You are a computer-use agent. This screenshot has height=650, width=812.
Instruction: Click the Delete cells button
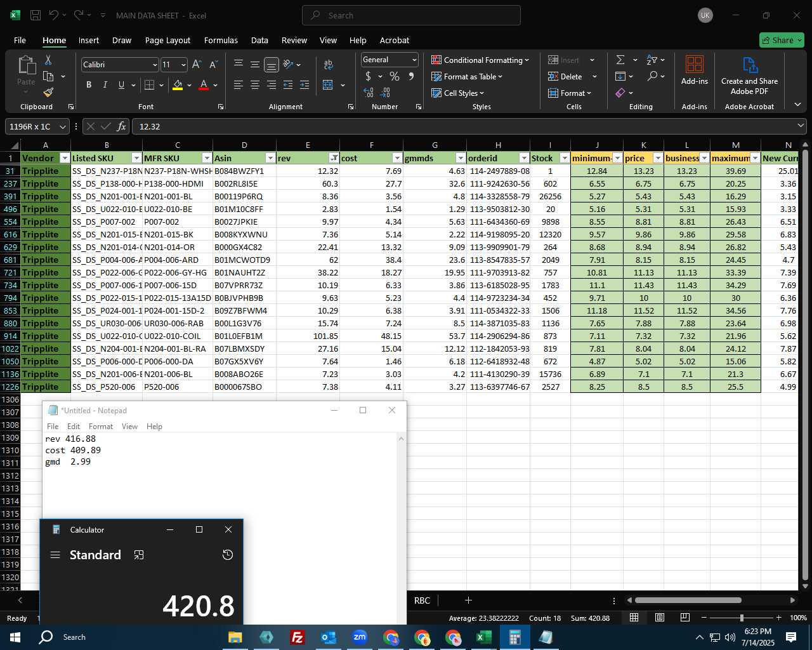click(x=565, y=76)
